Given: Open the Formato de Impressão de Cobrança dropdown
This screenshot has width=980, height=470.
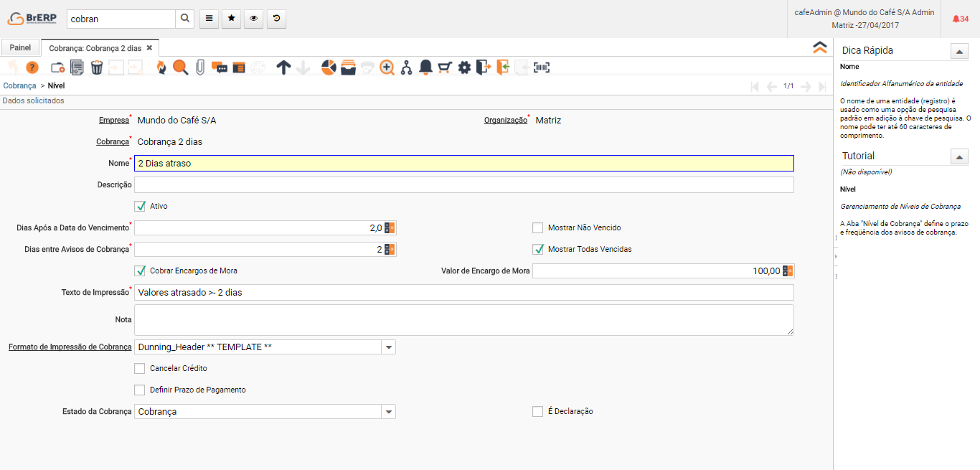Looking at the screenshot, I should (388, 347).
